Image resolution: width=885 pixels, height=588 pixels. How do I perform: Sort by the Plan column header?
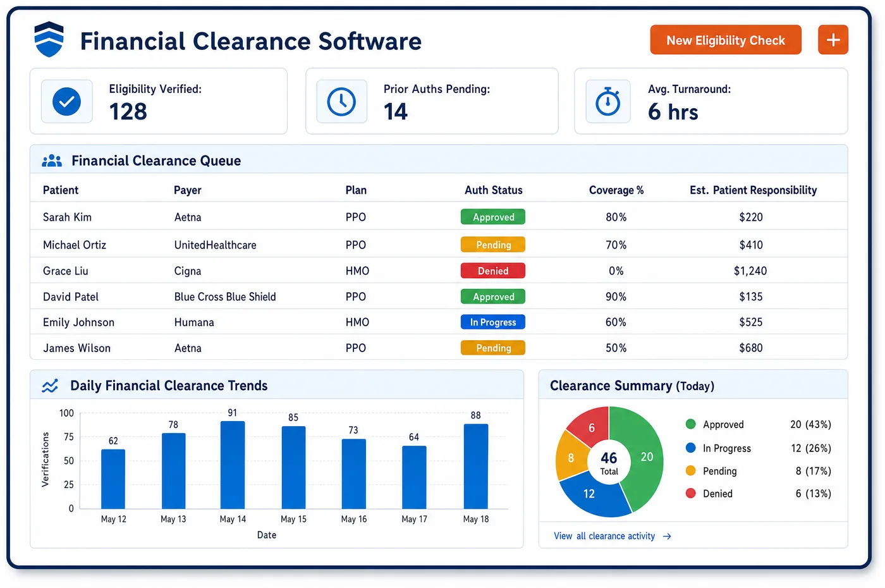356,190
